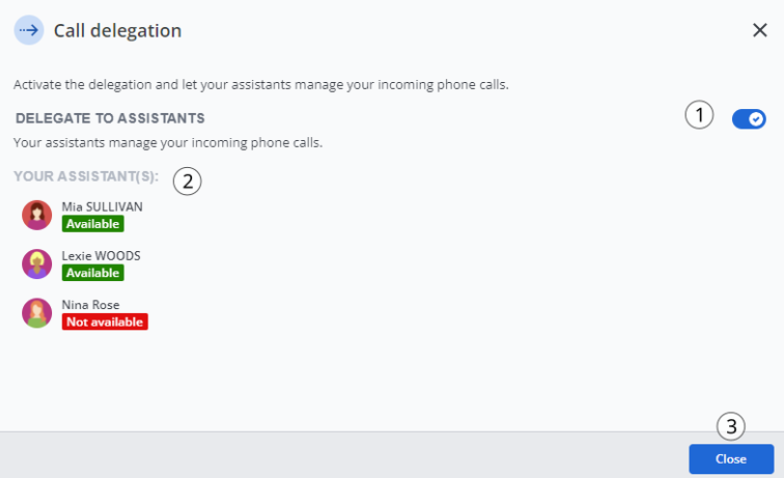Click the circled number 2 marker
Viewport: 784px width, 478px height.
(x=187, y=181)
